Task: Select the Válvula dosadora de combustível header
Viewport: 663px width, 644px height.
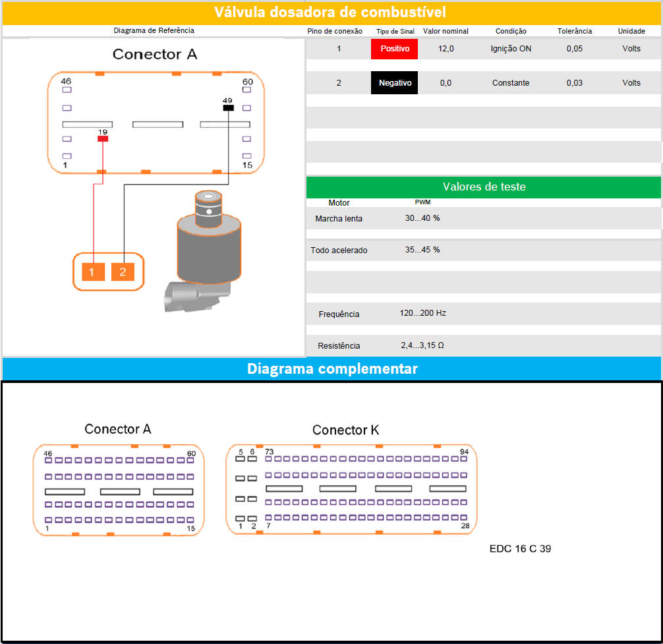Action: [331, 12]
